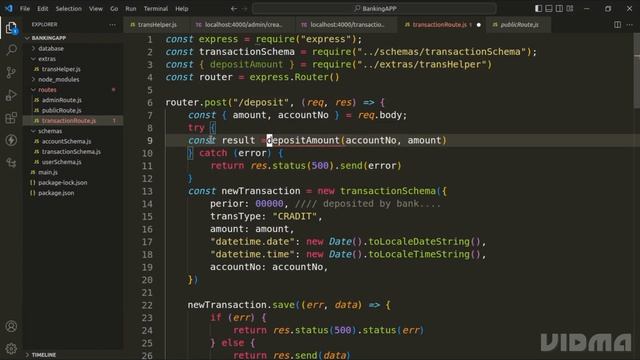Open publicRoute.js in explorer tree
This screenshot has height=360, width=640.
coord(73,110)
